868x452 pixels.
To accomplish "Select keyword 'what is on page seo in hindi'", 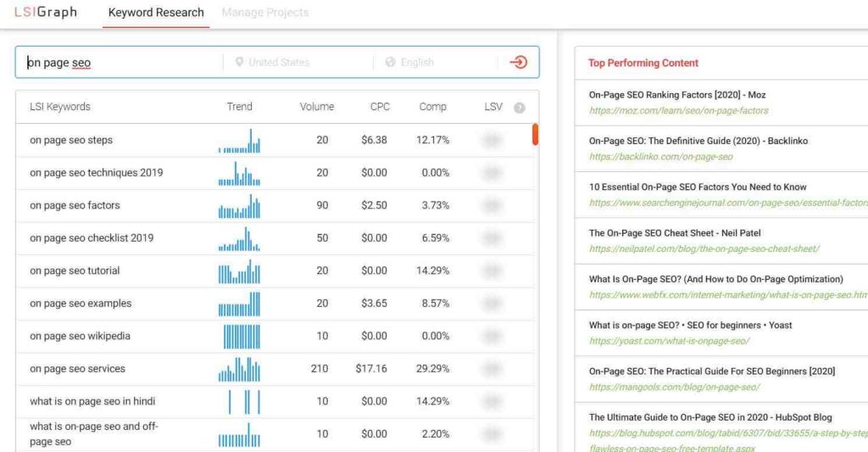I will click(92, 402).
